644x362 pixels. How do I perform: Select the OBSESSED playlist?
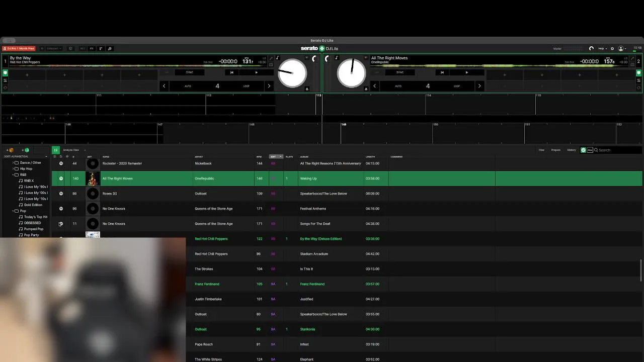32,223
